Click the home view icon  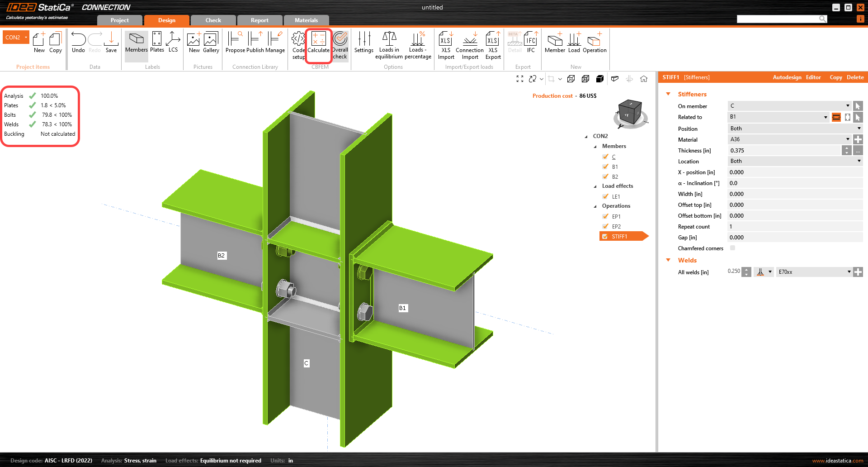(644, 79)
